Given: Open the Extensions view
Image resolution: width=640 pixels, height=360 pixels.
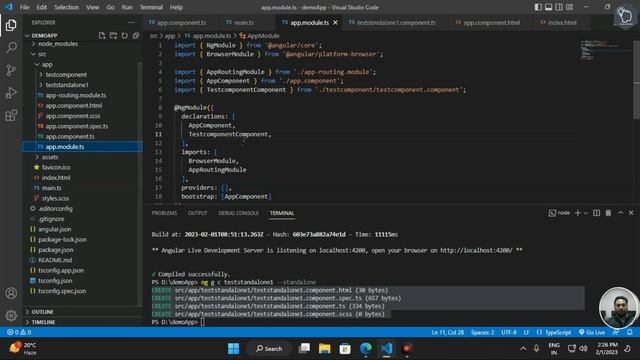Looking at the screenshot, I should pyautogui.click(x=11, y=115).
